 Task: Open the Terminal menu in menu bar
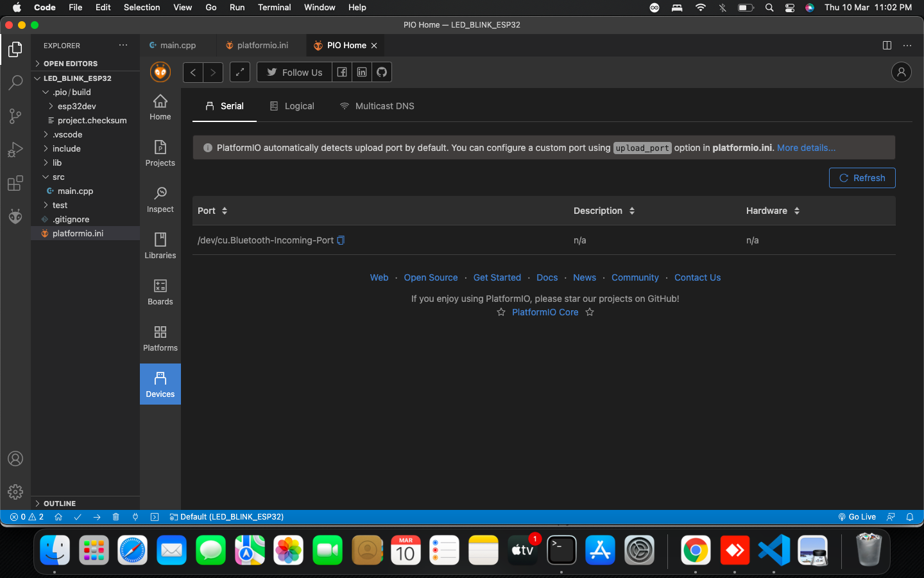click(x=274, y=7)
